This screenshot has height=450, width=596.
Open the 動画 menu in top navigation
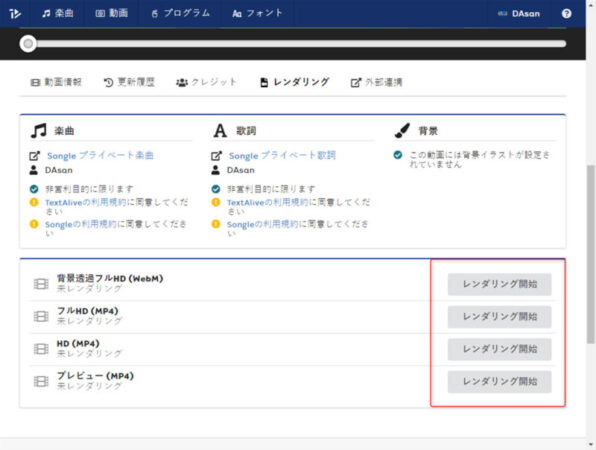(111, 13)
